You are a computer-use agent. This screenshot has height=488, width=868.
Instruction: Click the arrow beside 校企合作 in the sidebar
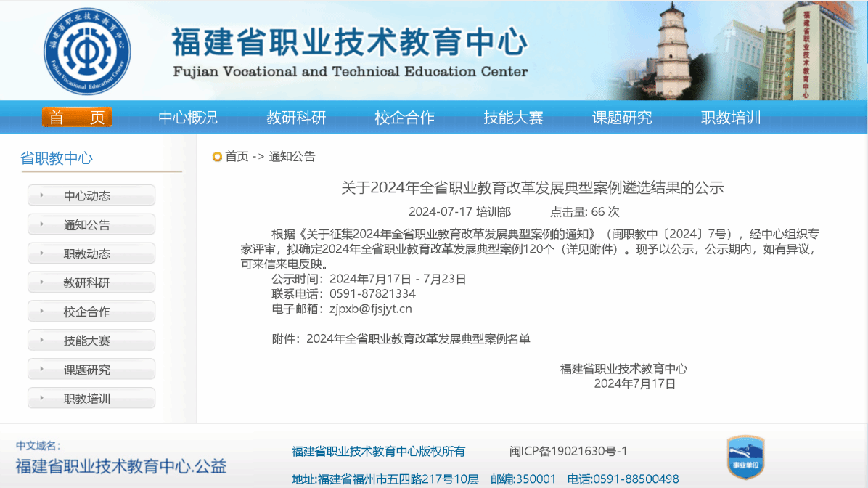point(42,312)
